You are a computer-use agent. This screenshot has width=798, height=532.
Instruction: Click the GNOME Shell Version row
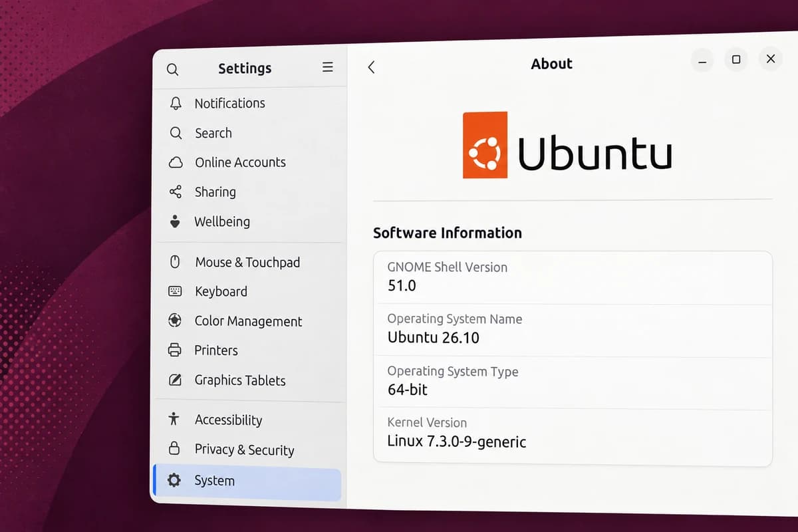573,277
